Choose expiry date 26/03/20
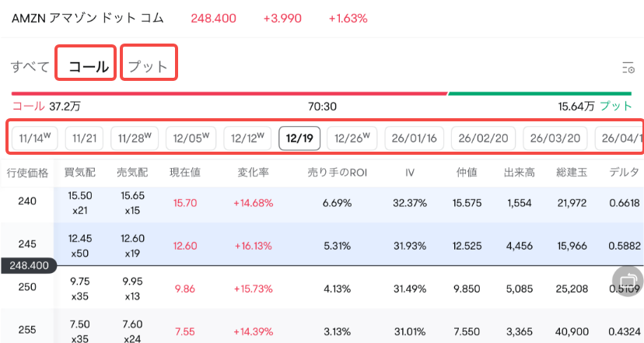The image size is (644, 343). tap(555, 138)
